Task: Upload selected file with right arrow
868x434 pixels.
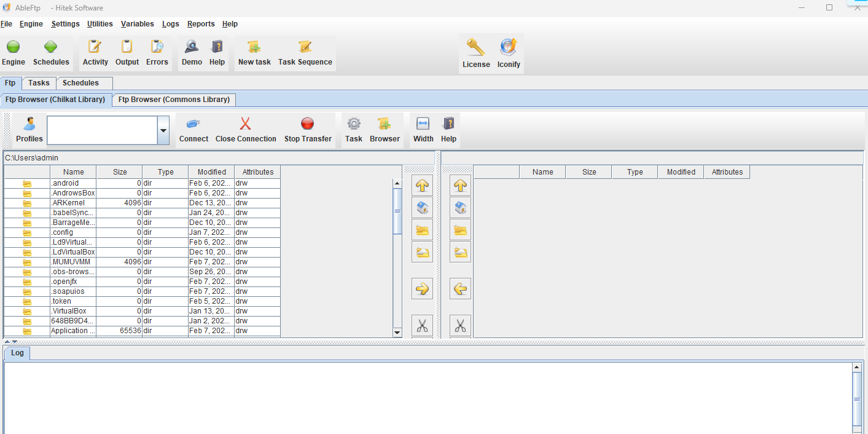Action: (422, 288)
